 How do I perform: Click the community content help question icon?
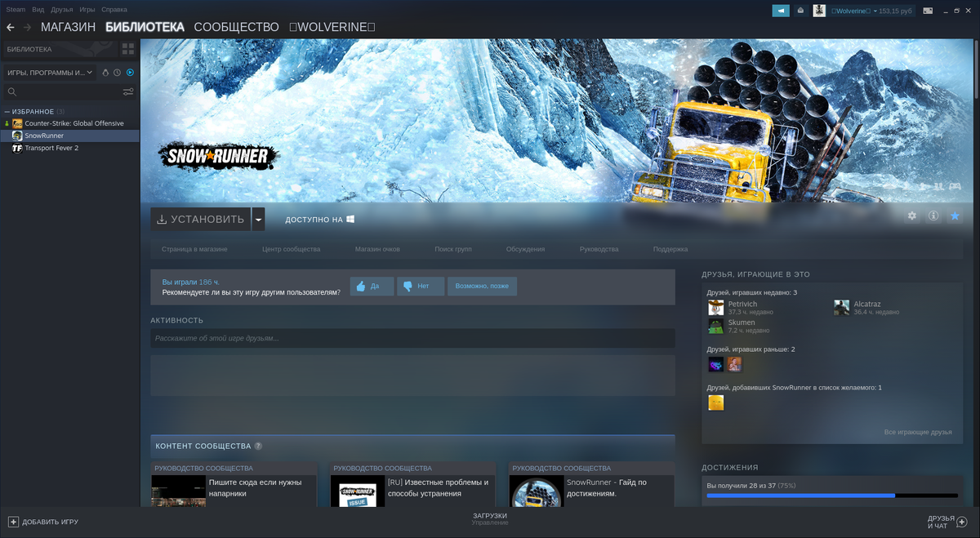coord(258,447)
